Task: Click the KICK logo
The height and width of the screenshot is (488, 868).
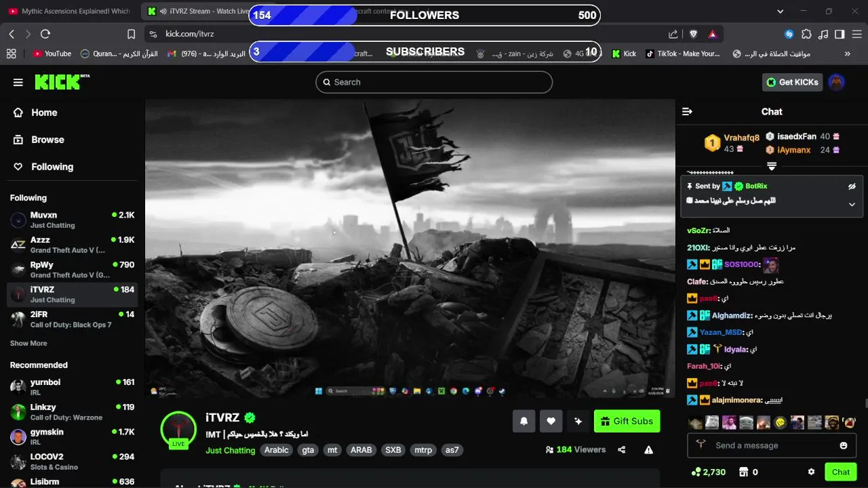Action: tap(62, 82)
